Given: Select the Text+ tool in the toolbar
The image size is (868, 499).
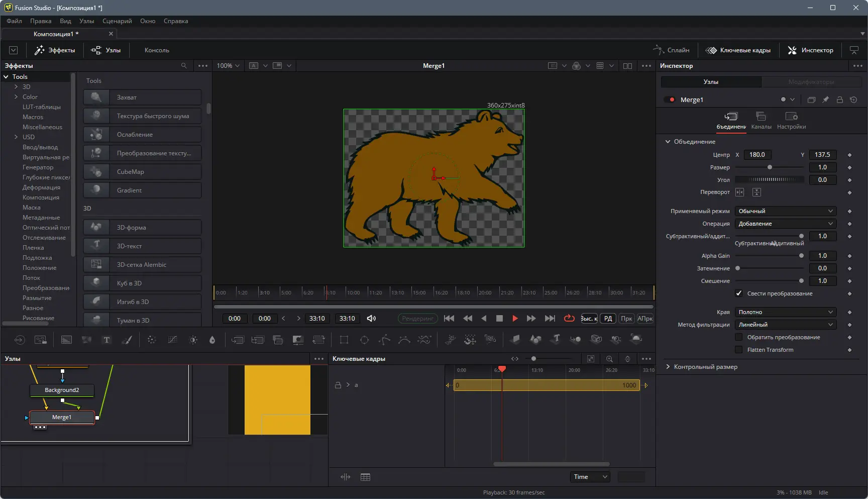Looking at the screenshot, I should 106,340.
